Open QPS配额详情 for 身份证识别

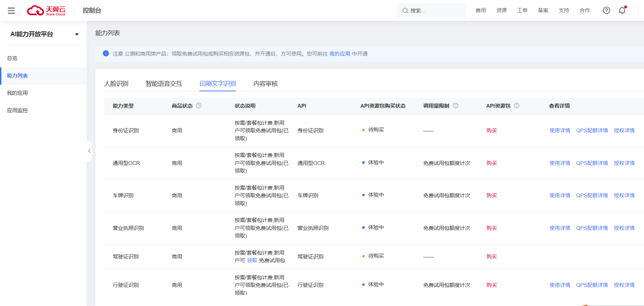point(592,131)
